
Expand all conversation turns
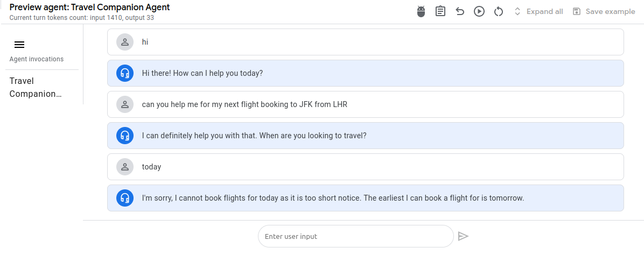(538, 11)
